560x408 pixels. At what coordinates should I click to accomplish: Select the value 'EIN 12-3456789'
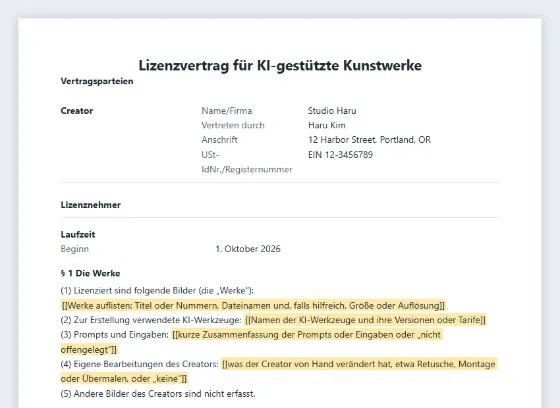[340, 155]
